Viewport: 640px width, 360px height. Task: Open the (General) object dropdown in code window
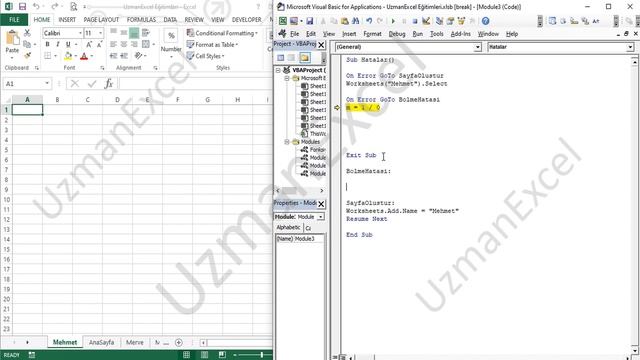coord(478,47)
